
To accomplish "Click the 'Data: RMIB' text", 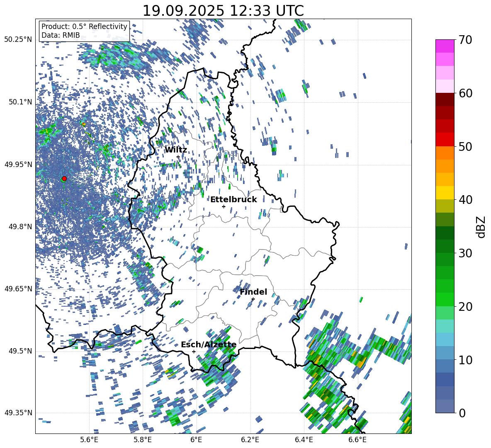I will (x=61, y=35).
